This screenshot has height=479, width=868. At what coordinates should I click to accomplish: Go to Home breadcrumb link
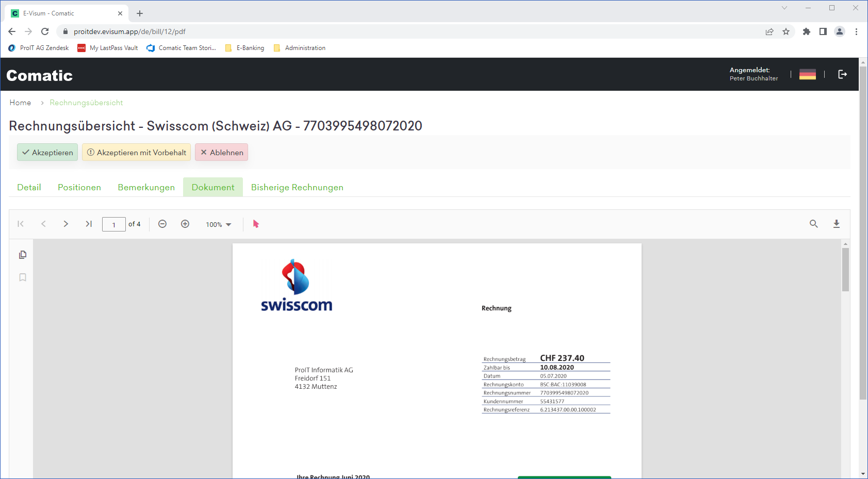[20, 103]
